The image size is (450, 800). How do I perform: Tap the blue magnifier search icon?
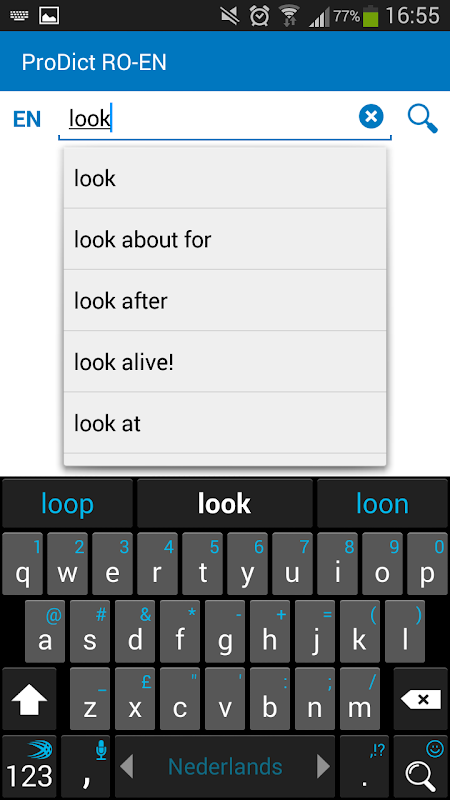422,118
